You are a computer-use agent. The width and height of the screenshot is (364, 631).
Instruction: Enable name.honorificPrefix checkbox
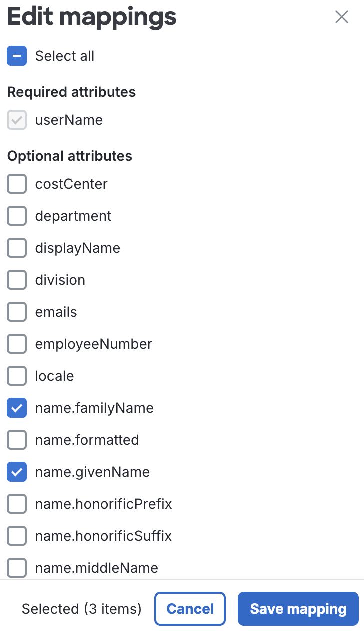[x=17, y=504]
